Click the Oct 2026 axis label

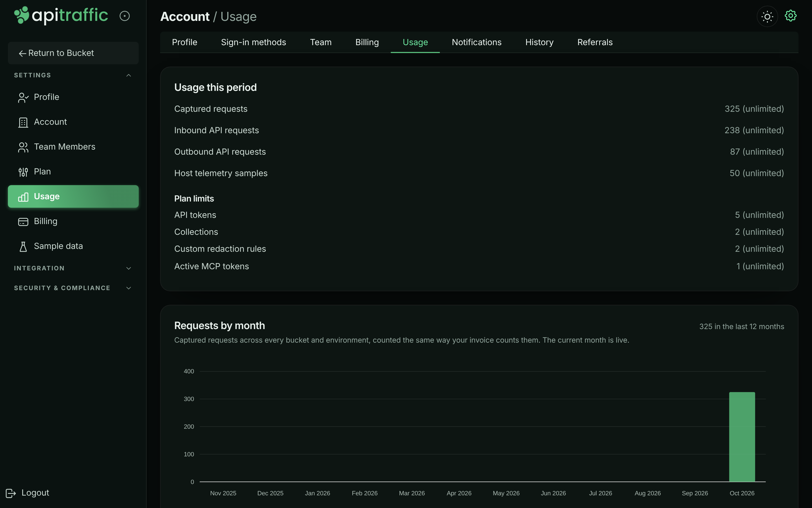pyautogui.click(x=742, y=493)
